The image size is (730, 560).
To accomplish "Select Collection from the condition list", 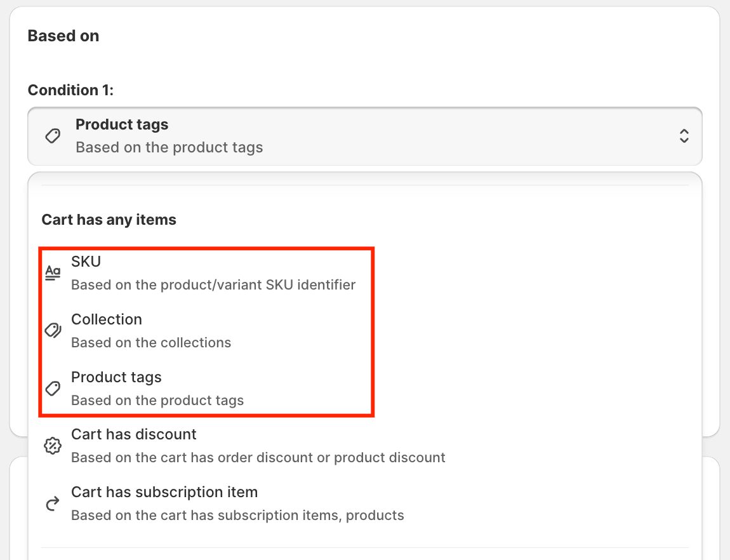I will pyautogui.click(x=107, y=319).
